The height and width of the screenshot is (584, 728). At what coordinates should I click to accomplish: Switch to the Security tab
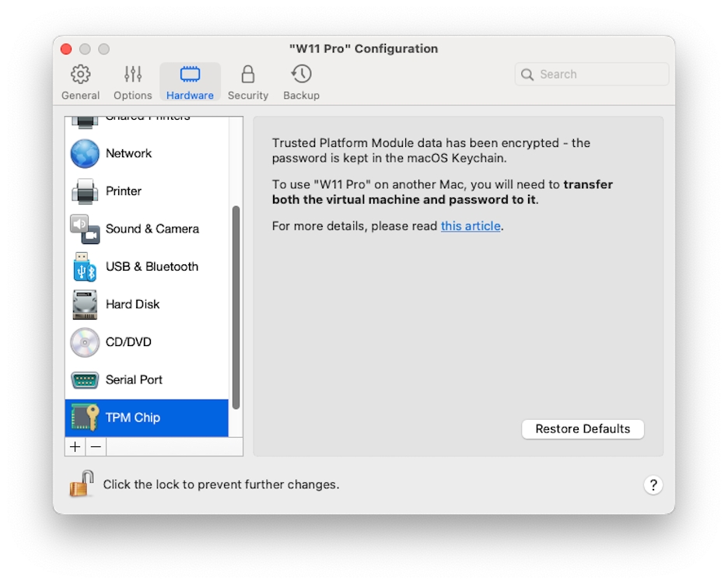pos(248,82)
